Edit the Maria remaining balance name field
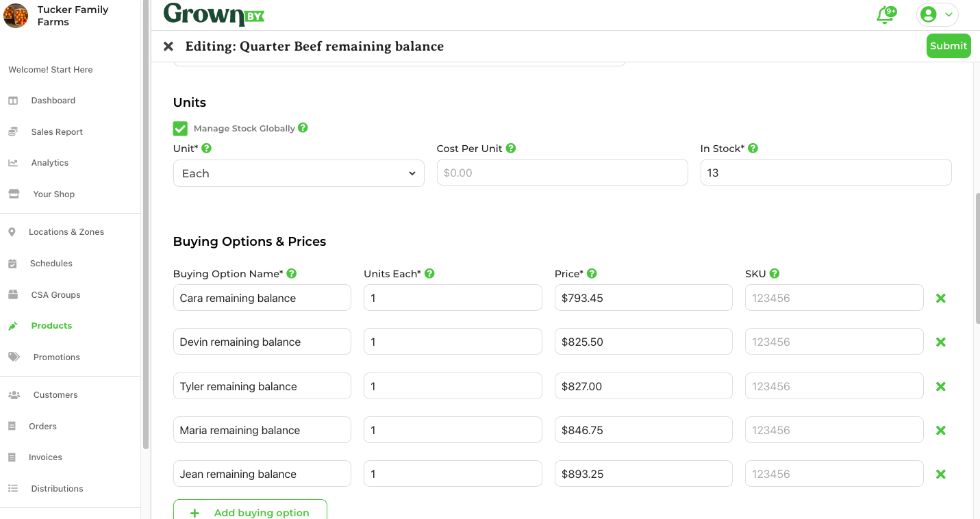 click(262, 430)
